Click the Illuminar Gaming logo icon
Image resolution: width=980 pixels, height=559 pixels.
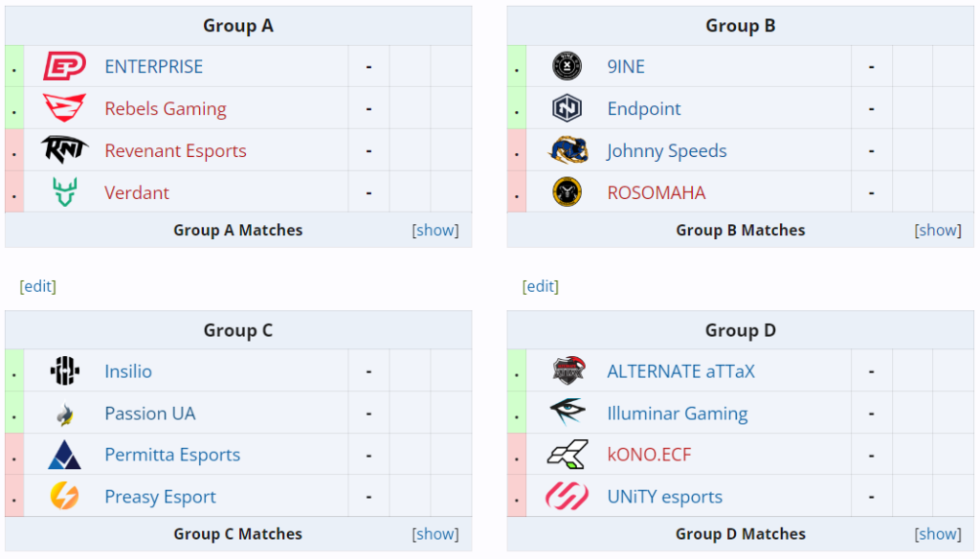coord(567,414)
